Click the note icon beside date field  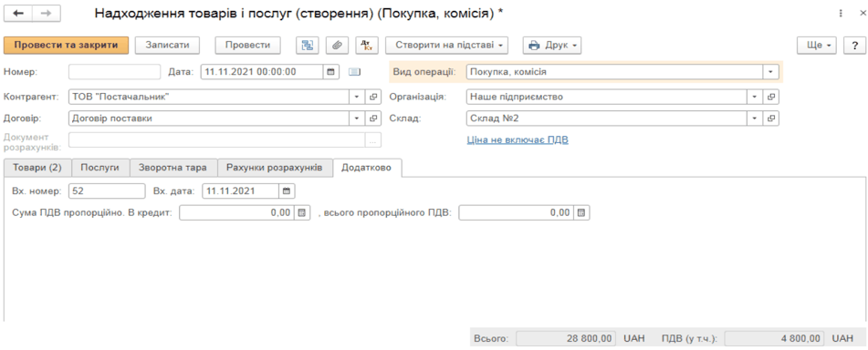coord(354,72)
